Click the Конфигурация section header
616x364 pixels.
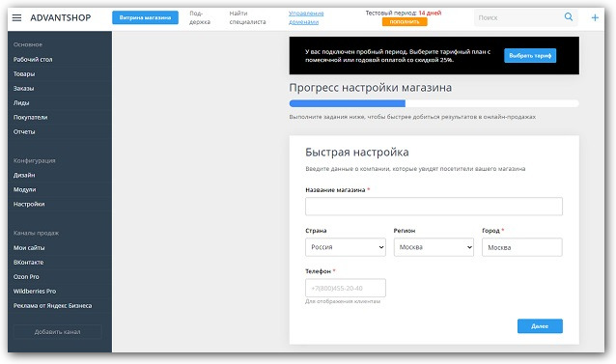coord(34,160)
